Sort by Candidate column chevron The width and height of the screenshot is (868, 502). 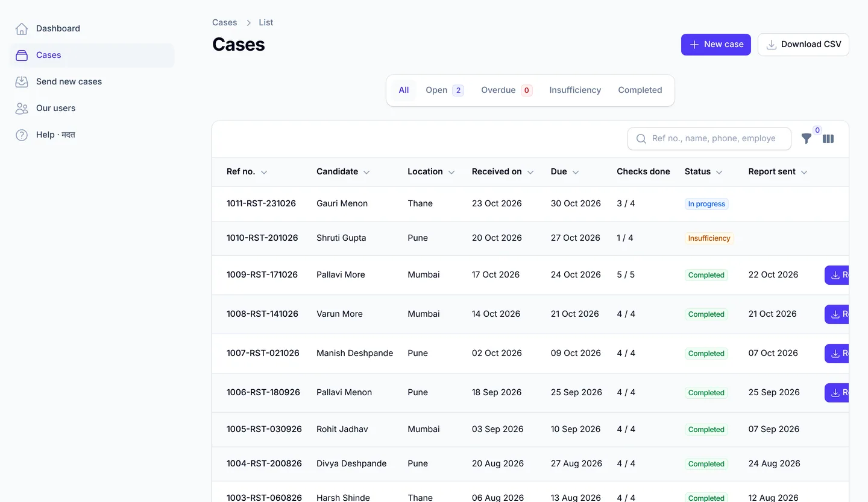366,172
